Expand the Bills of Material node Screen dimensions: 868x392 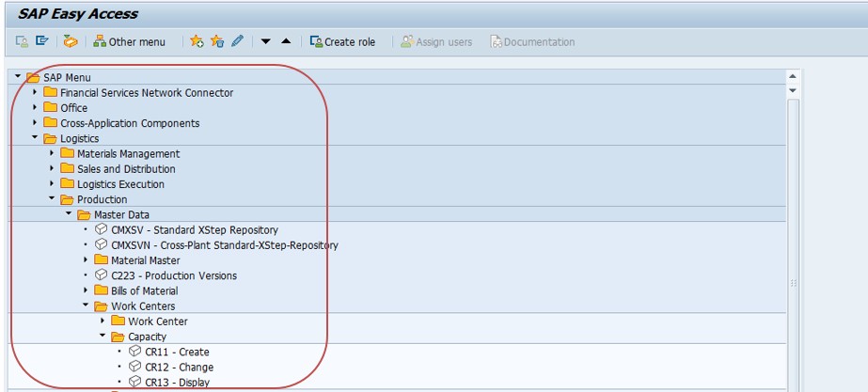click(x=86, y=290)
